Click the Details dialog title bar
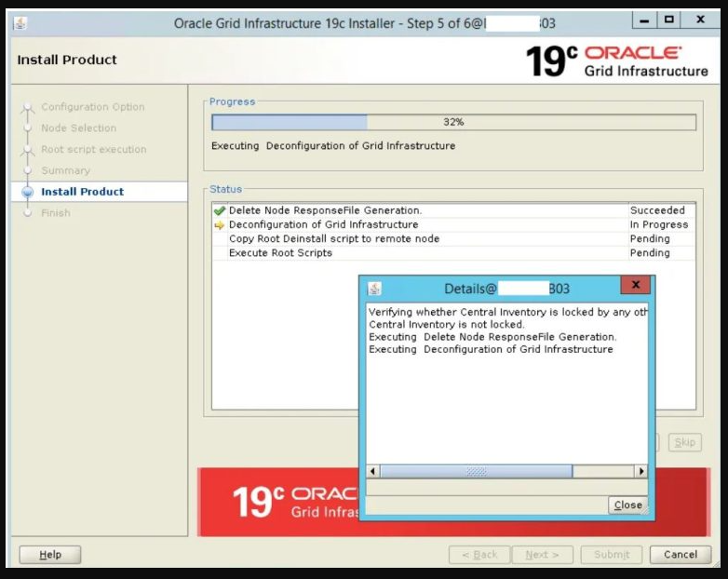Screen dimensions: 728x579 point(506,289)
